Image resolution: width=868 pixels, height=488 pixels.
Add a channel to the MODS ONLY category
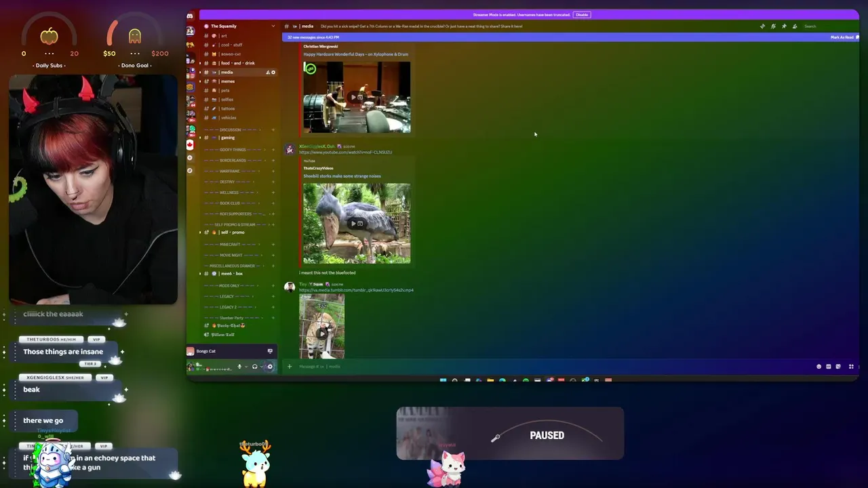tap(273, 286)
